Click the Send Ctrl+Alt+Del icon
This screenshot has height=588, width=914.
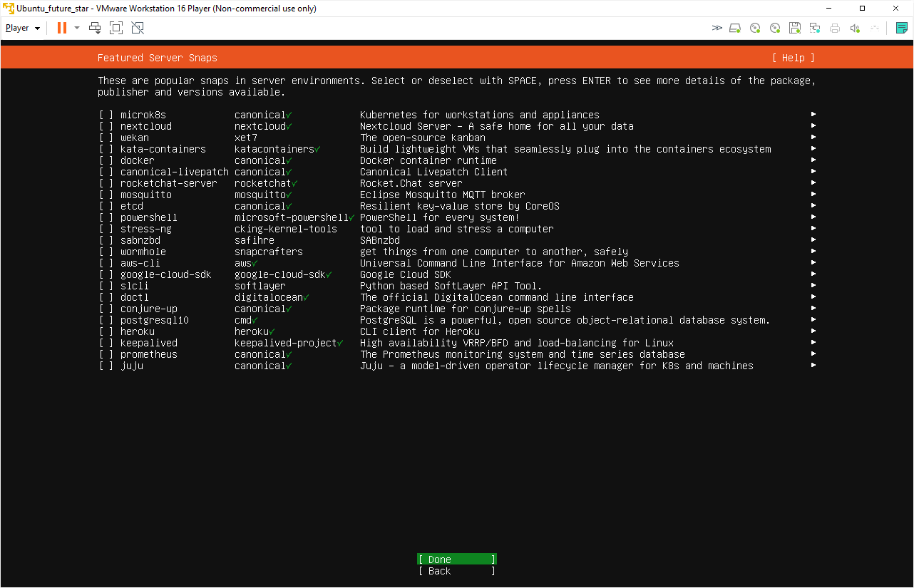(x=95, y=28)
